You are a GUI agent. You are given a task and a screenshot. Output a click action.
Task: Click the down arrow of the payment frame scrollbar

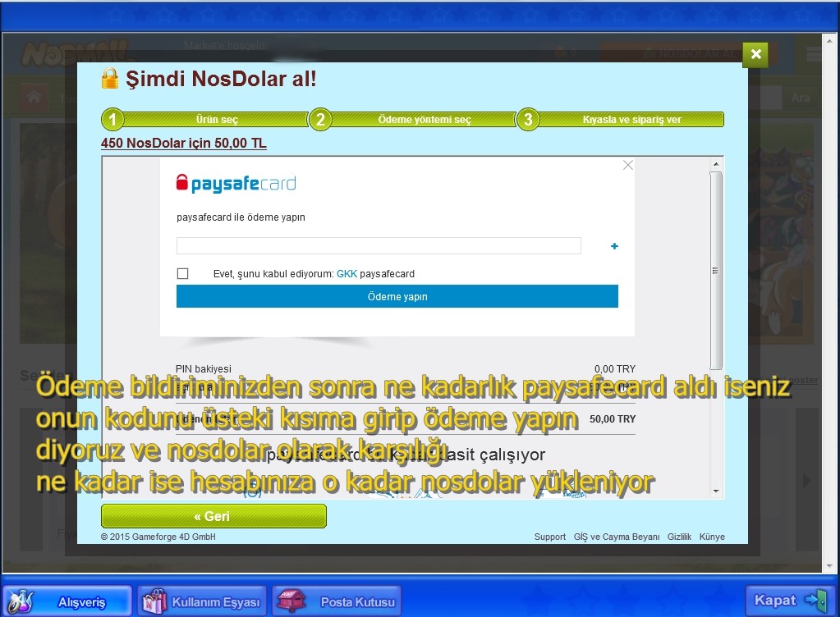click(716, 491)
